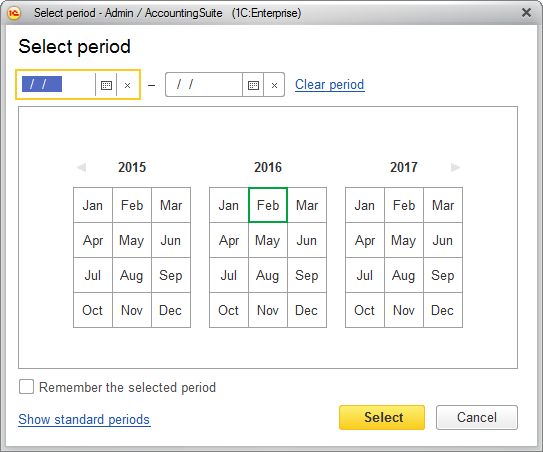This screenshot has width=543, height=452.
Task: Clear the start date field
Action: [x=127, y=85]
